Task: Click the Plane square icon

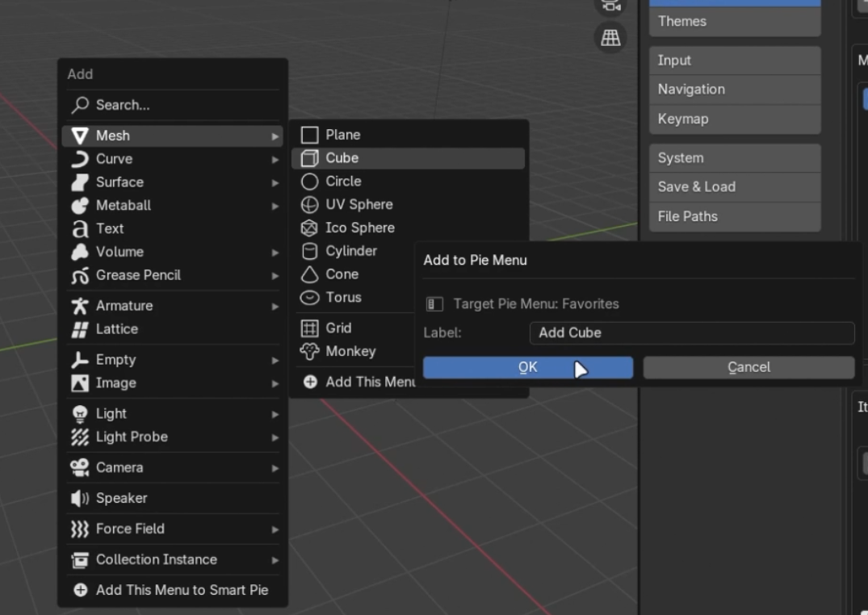Action: coord(309,135)
